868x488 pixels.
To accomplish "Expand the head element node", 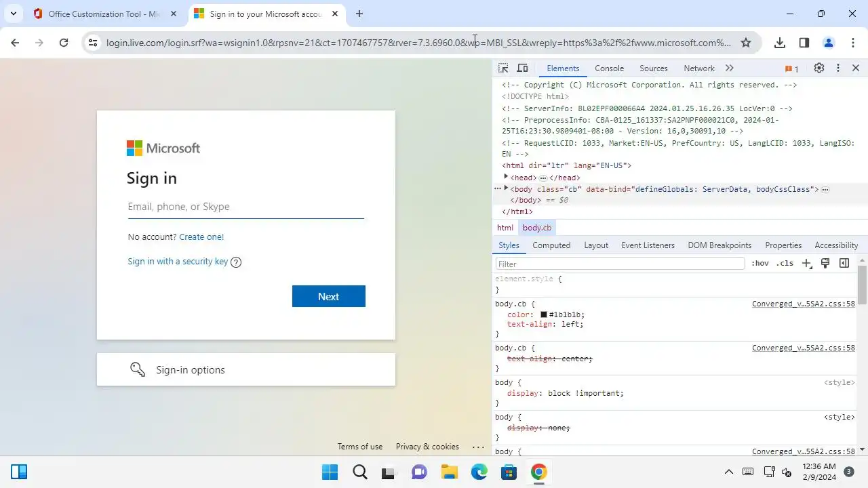I will pyautogui.click(x=506, y=177).
